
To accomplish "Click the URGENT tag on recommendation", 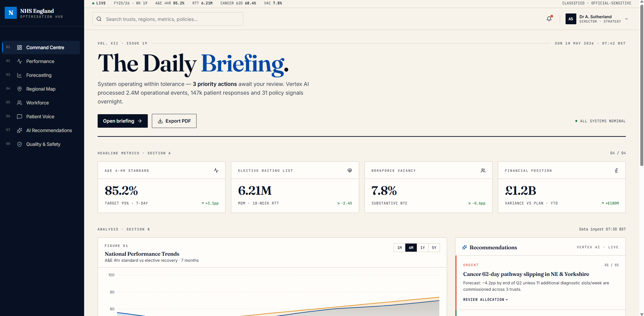I will [x=471, y=265].
